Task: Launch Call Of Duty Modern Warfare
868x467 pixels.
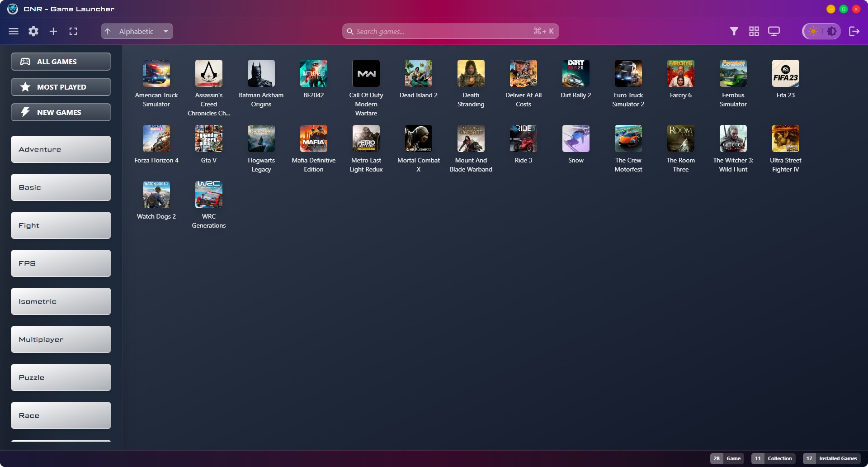Action: pyautogui.click(x=366, y=73)
